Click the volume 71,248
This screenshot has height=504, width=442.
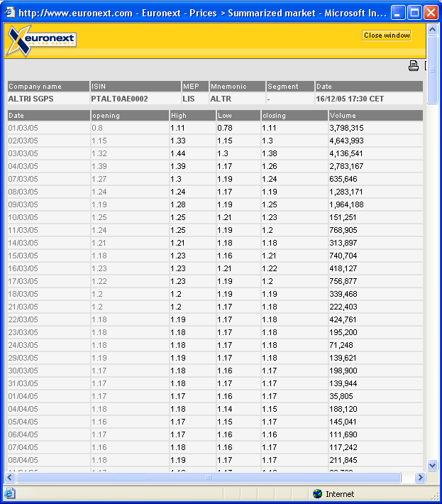(341, 345)
